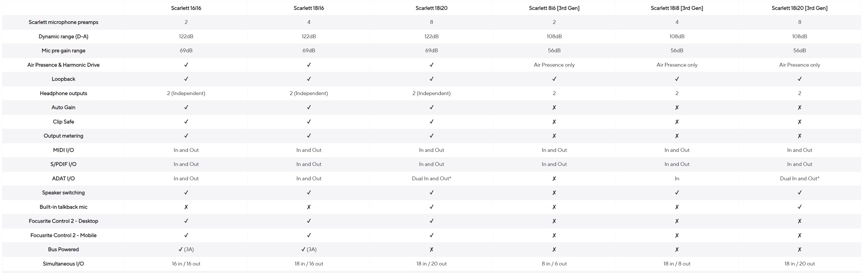Click the Simultaneous I/O row label
Viewport: 868px width, 273px height.
pos(63,263)
